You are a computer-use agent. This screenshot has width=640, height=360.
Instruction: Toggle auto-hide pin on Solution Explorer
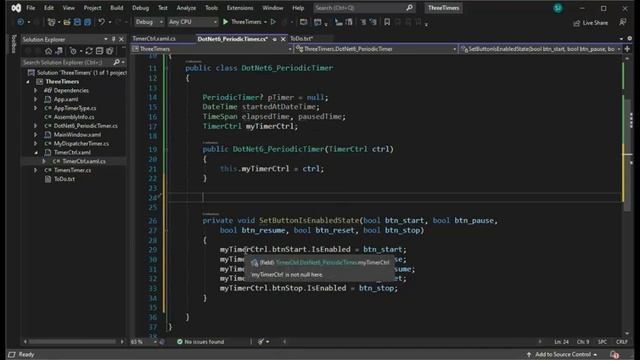click(x=113, y=39)
